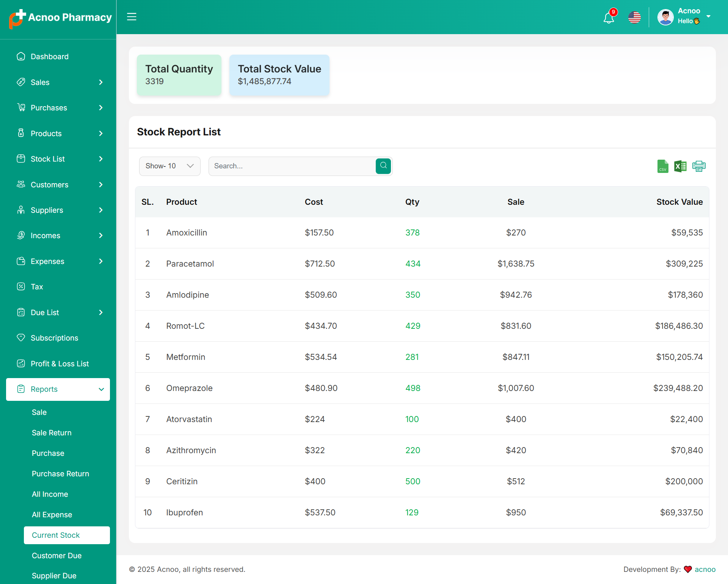728x584 pixels.
Task: Toggle the hamburger sidebar menu icon
Action: (132, 17)
